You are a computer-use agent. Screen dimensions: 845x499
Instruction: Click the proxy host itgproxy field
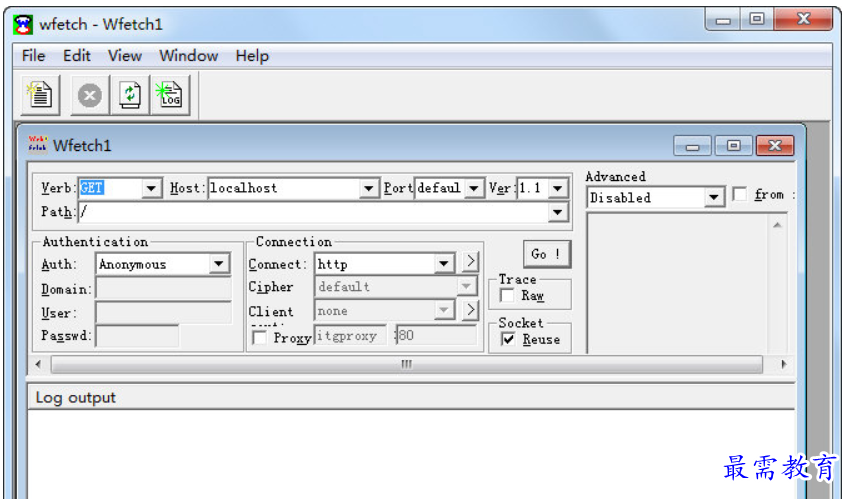(350, 335)
